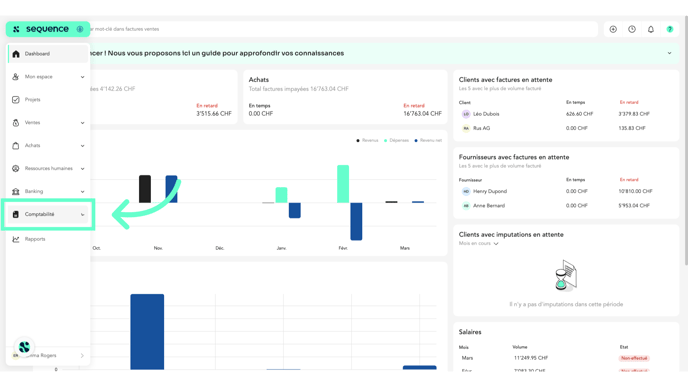Open the Mois en cours dropdown
688x387 pixels.
click(479, 244)
